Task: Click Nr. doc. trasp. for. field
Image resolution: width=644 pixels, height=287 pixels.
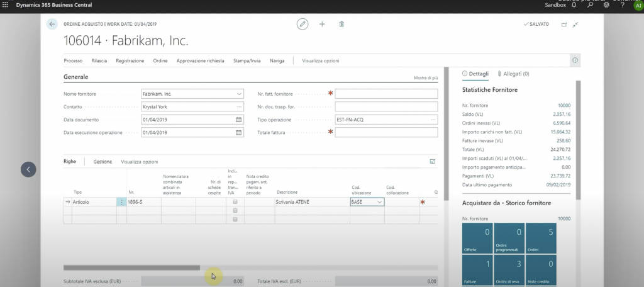Action: [x=386, y=107]
